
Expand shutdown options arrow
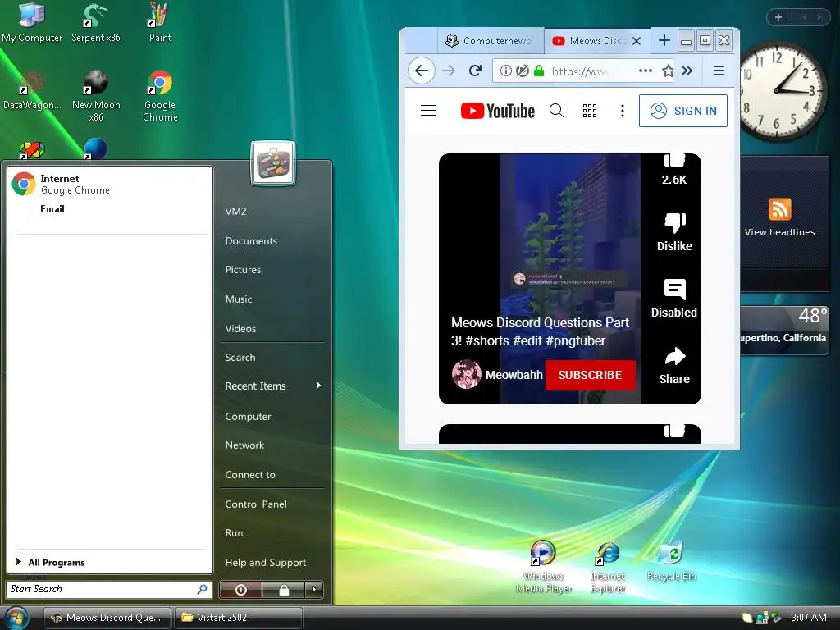[314, 590]
